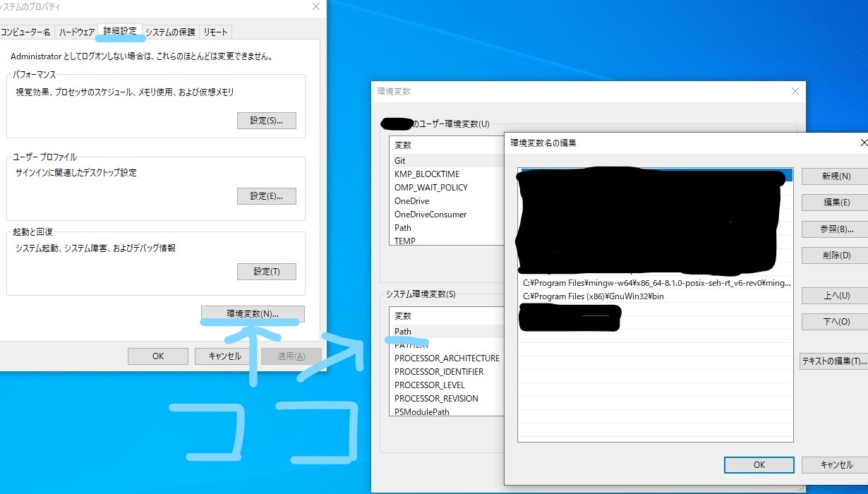Switch to the システムの保護 tab

(x=171, y=32)
